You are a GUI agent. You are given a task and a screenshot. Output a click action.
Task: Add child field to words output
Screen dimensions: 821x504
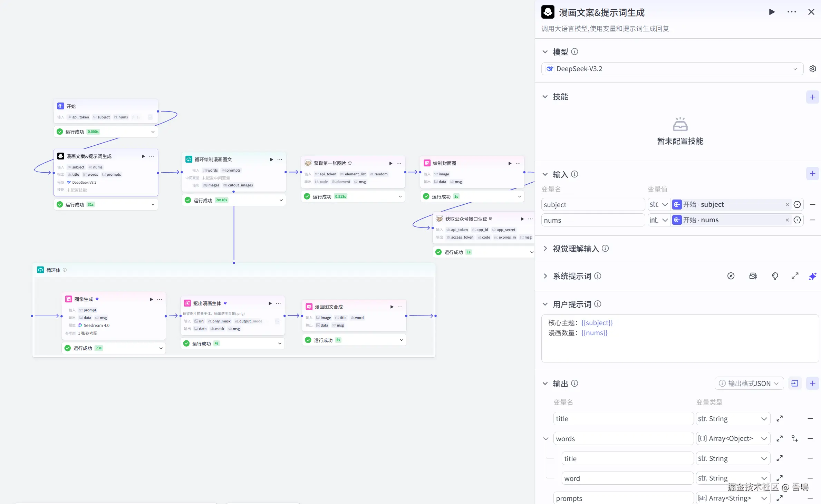[x=795, y=439]
